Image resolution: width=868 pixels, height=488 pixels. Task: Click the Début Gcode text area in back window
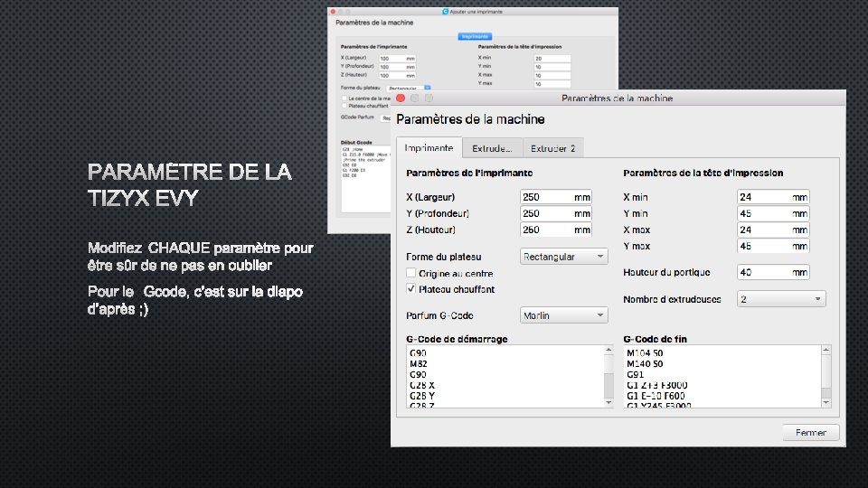tap(366, 179)
